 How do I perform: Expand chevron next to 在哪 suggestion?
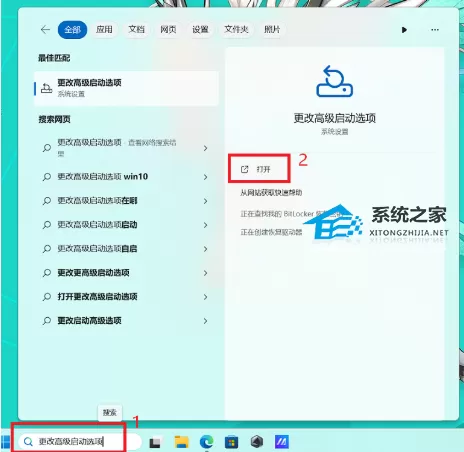[206, 201]
